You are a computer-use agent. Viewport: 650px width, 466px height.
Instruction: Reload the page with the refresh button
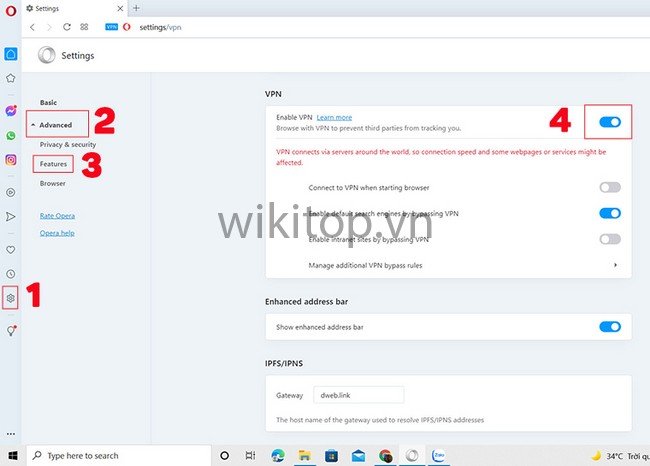click(x=66, y=27)
